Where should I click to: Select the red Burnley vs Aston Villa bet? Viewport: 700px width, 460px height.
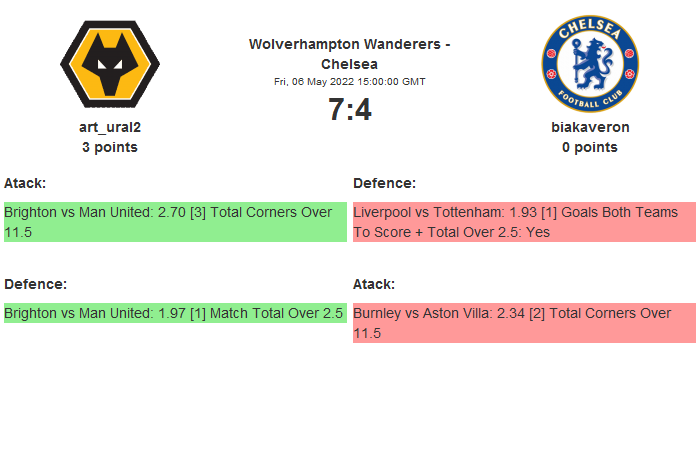click(x=524, y=323)
